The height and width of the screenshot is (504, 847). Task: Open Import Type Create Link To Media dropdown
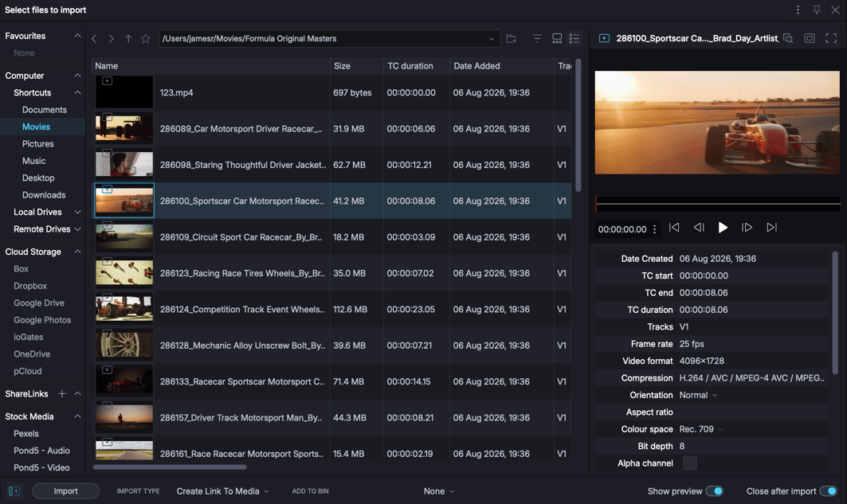pyautogui.click(x=222, y=491)
